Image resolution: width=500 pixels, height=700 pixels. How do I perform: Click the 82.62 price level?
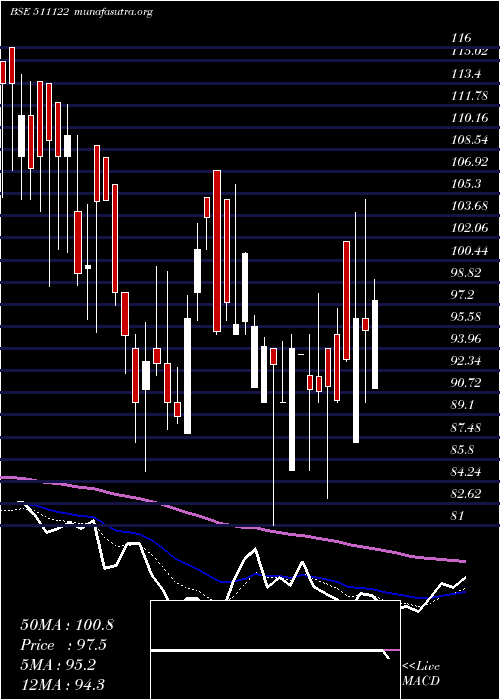click(x=466, y=494)
